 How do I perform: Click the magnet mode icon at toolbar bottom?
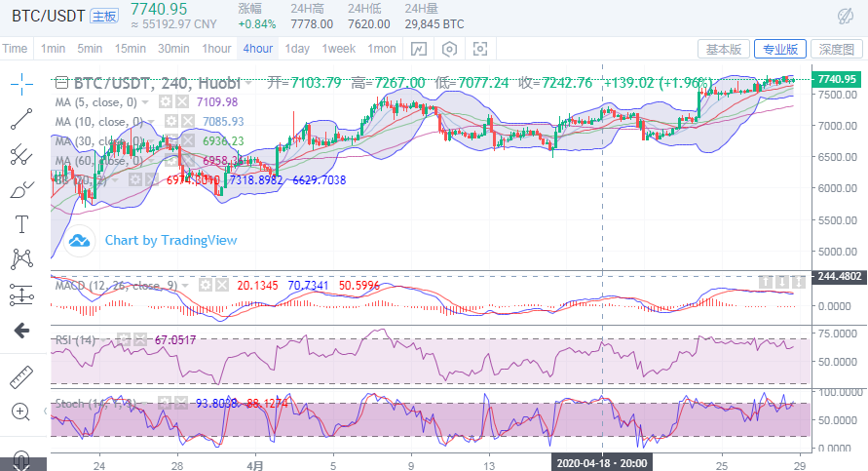click(x=21, y=460)
